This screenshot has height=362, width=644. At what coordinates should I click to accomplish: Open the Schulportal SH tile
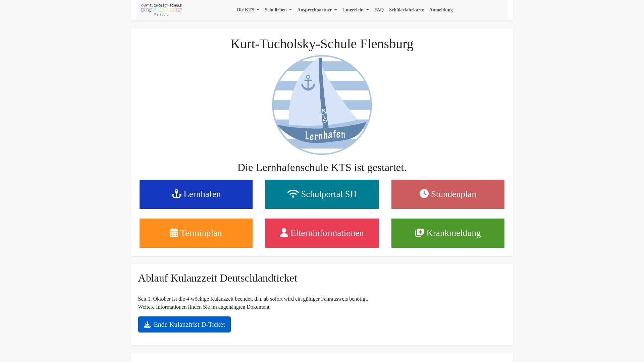pyautogui.click(x=322, y=194)
